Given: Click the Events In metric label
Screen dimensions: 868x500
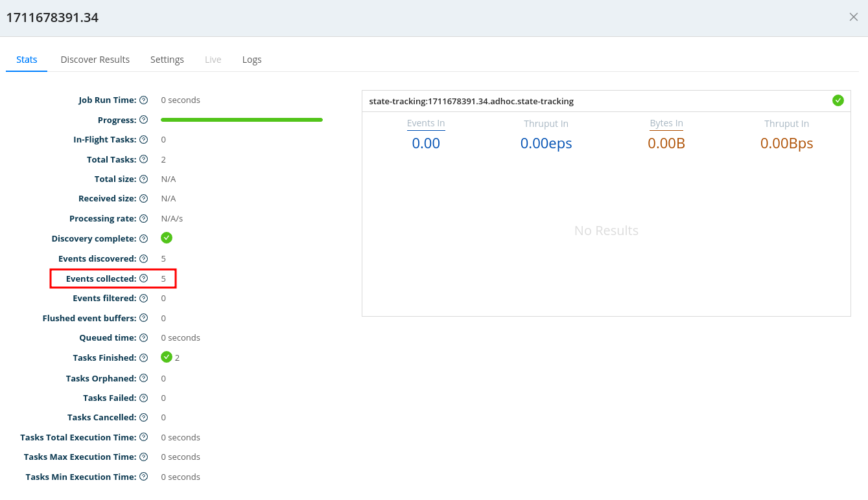Looking at the screenshot, I should click(426, 124).
